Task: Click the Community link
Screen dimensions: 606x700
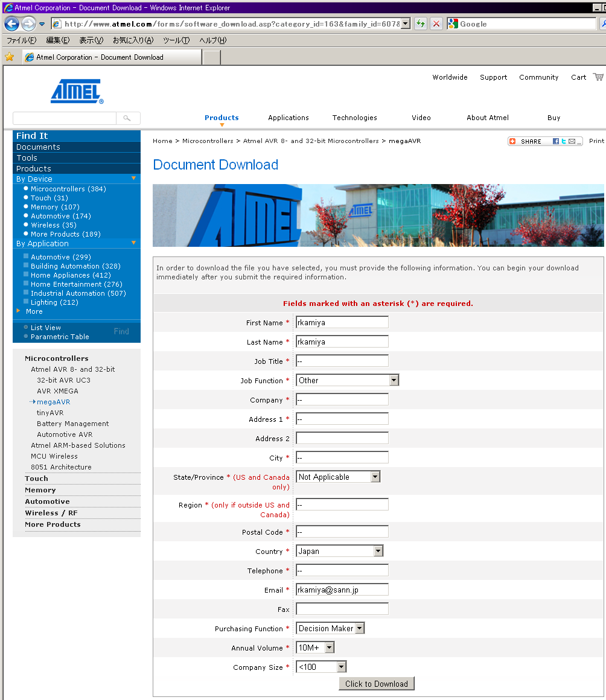Action: (x=538, y=77)
